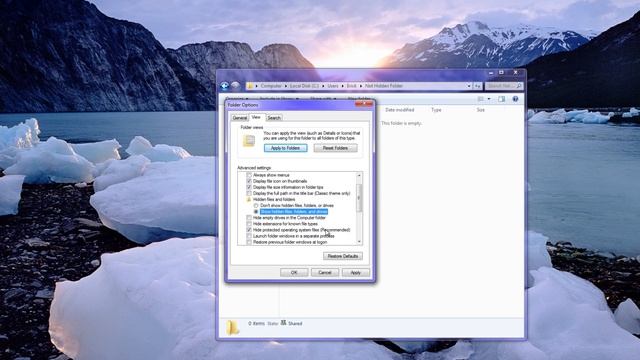
Task: Toggle Hide empty drives in the Computer folder
Action: pos(249,218)
